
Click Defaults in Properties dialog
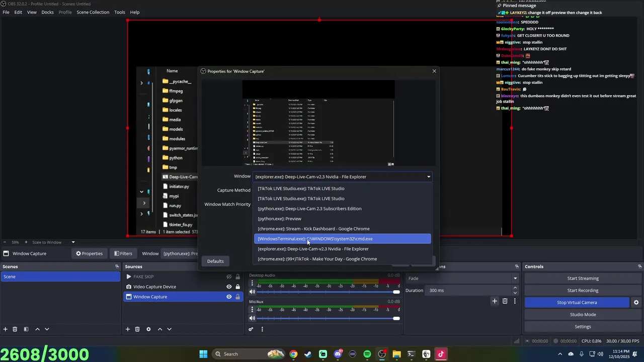click(x=215, y=261)
